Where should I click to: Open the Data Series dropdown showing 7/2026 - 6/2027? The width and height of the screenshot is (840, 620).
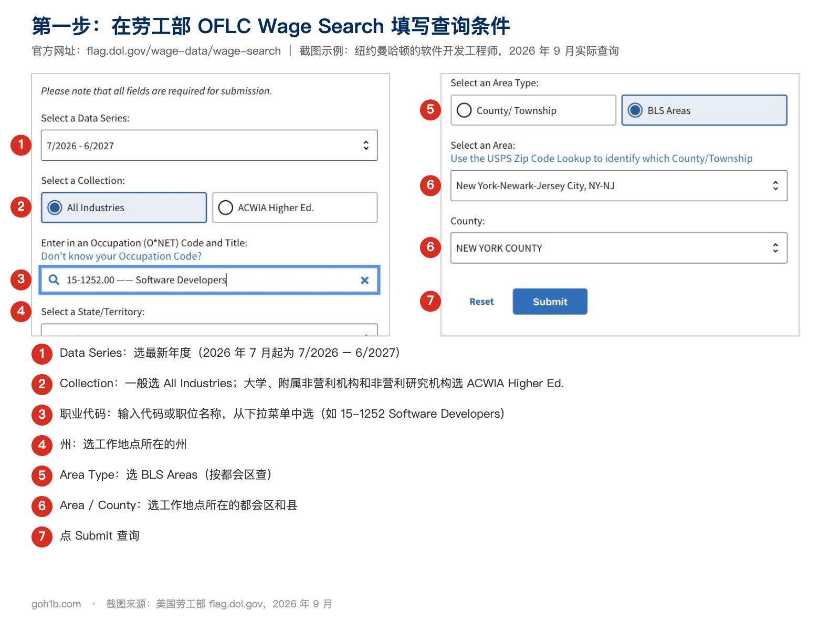pyautogui.click(x=209, y=146)
